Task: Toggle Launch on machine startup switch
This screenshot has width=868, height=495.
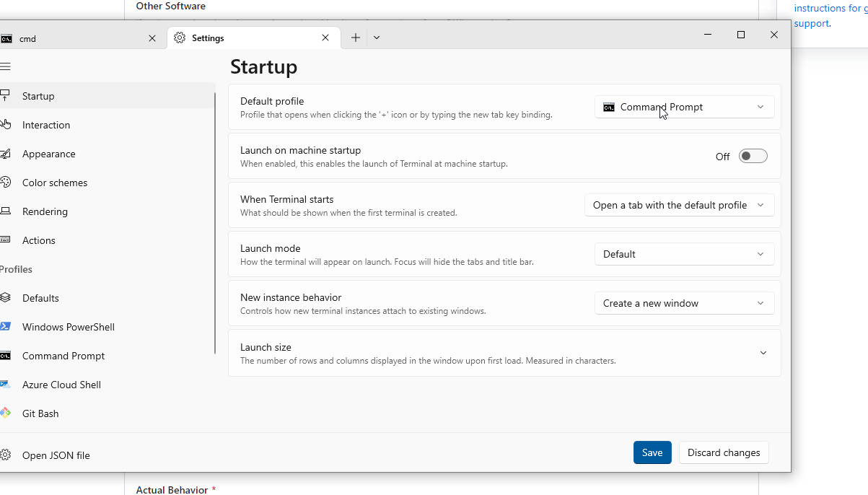Action: click(753, 156)
